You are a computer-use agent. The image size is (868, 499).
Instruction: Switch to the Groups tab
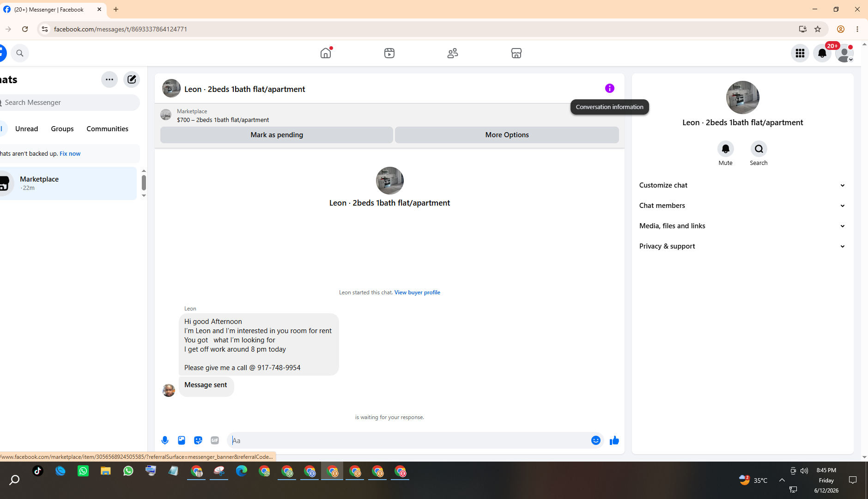[62, 129]
